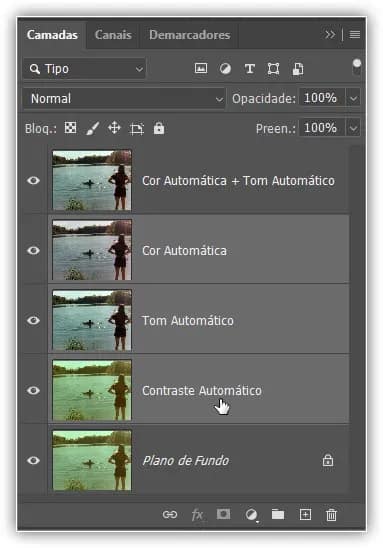Switch to the Demarcadores tab
The height and width of the screenshot is (548, 383).
click(x=189, y=35)
